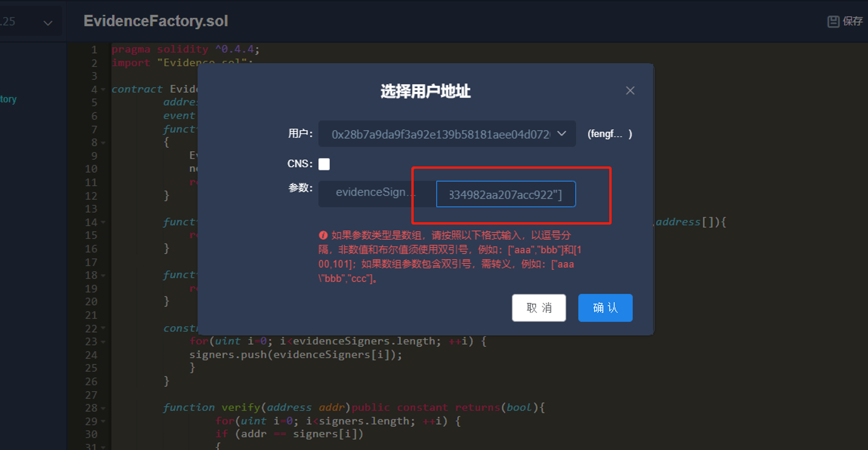Click the red warning icon in array hint
This screenshot has height=450, width=868.
[x=323, y=235]
